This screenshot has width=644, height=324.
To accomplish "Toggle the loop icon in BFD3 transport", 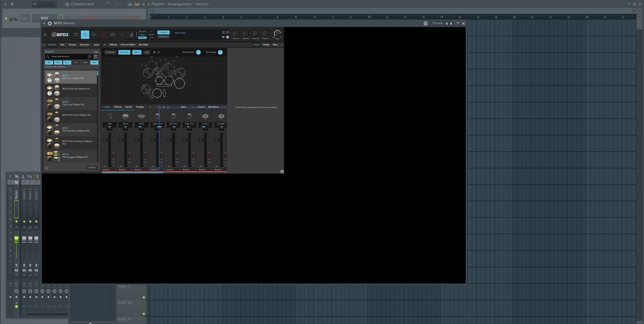I will click(113, 35).
